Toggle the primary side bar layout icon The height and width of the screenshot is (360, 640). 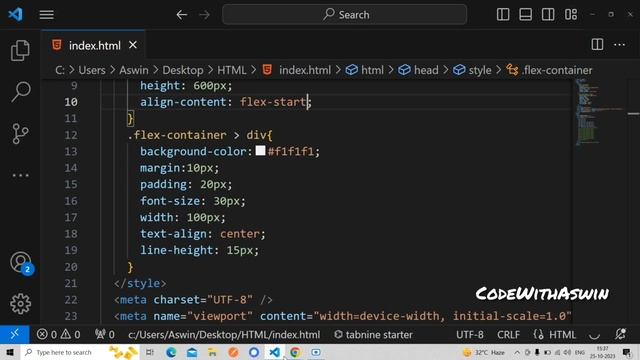tap(503, 15)
